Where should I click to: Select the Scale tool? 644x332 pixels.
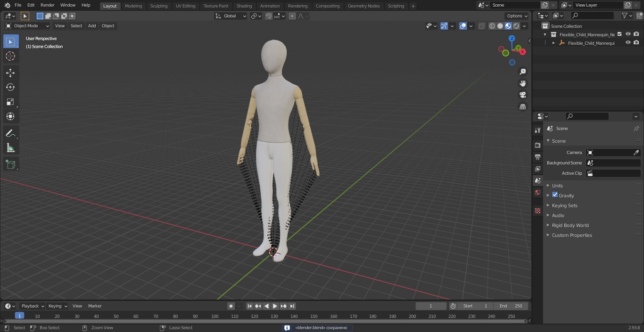point(11,102)
